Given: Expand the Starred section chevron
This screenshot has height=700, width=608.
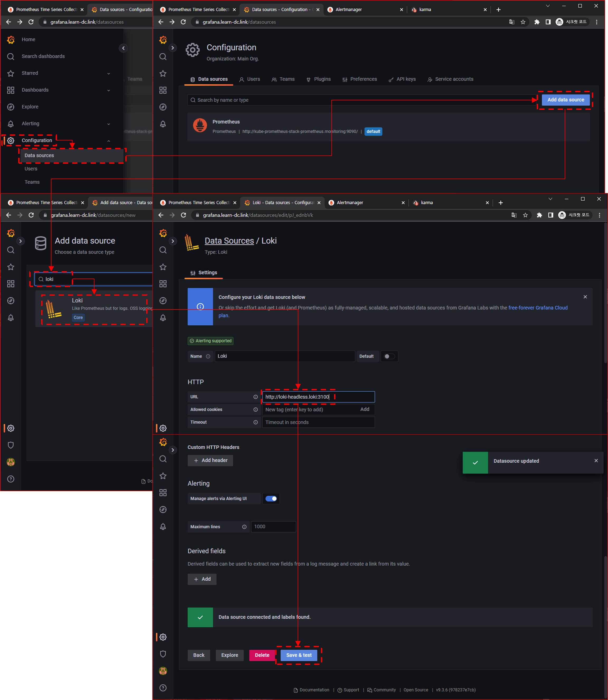Looking at the screenshot, I should 108,73.
